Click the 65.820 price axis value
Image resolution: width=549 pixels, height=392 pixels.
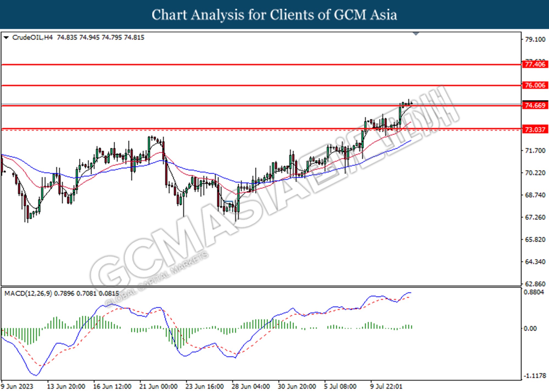click(535, 239)
